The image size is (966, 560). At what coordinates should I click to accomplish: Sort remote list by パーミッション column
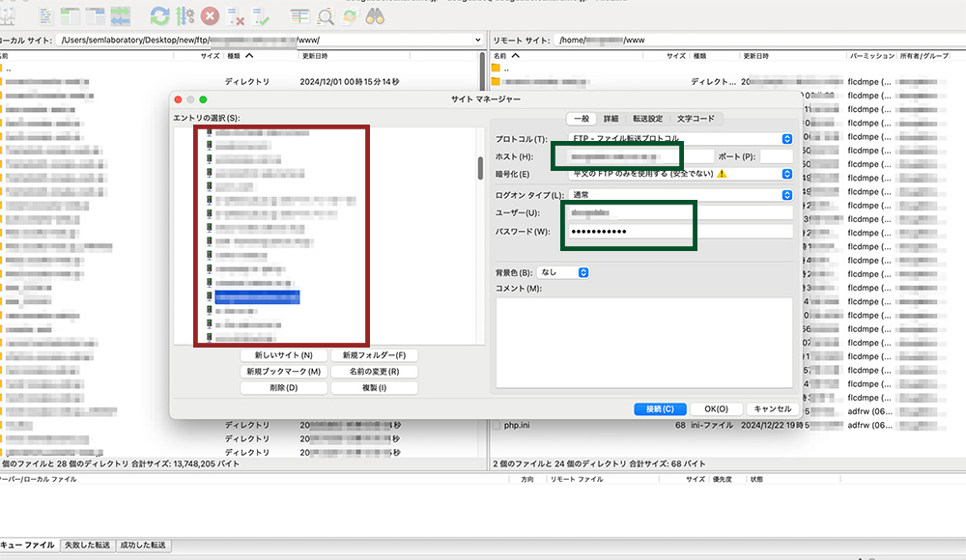[x=871, y=55]
